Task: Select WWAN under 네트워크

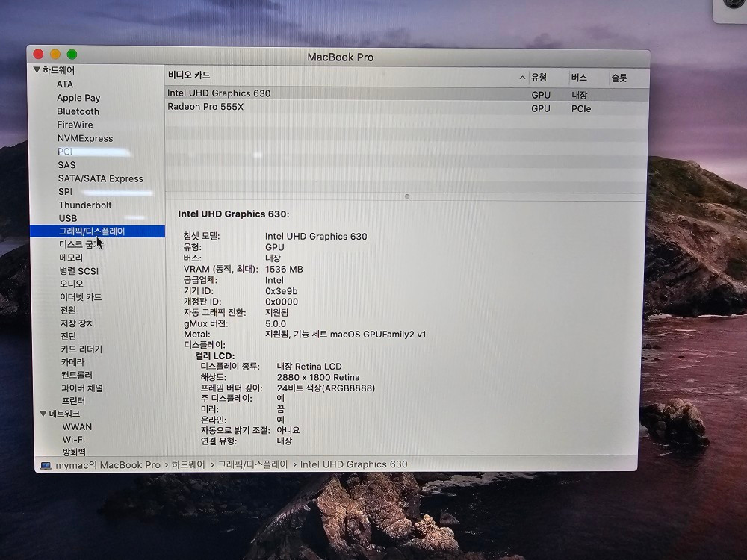Action: click(x=77, y=426)
